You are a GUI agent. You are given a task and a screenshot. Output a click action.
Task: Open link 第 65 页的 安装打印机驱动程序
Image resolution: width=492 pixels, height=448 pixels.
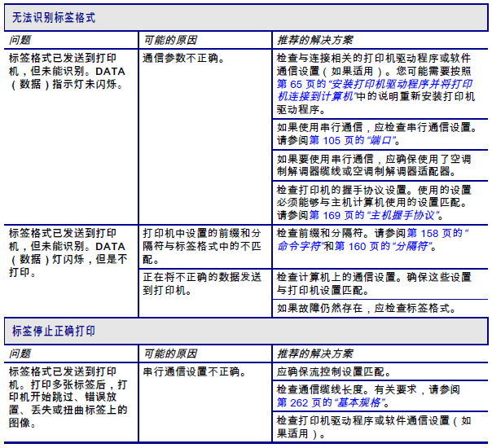tap(375, 90)
